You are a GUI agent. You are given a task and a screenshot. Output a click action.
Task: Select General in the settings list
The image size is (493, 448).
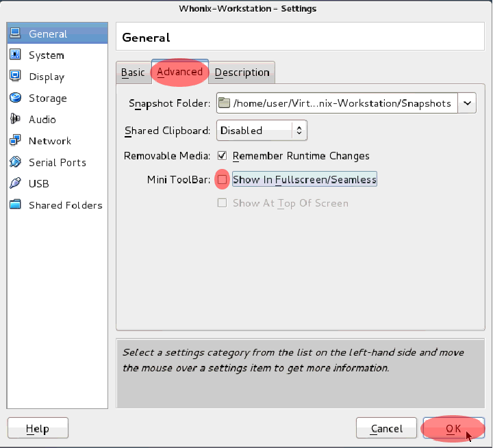(58, 34)
